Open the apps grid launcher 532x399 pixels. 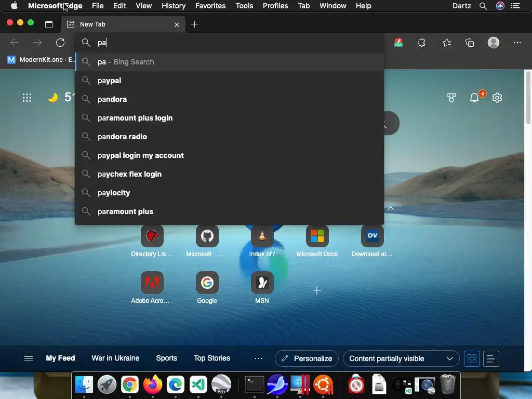(27, 98)
